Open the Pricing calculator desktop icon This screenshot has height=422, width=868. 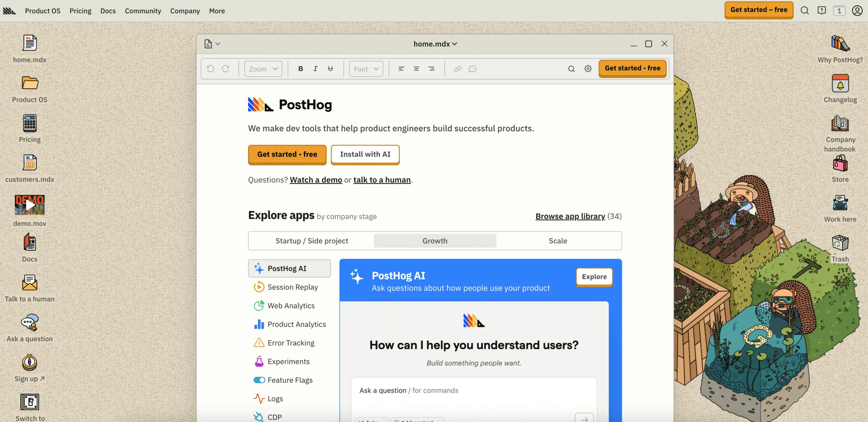[29, 123]
